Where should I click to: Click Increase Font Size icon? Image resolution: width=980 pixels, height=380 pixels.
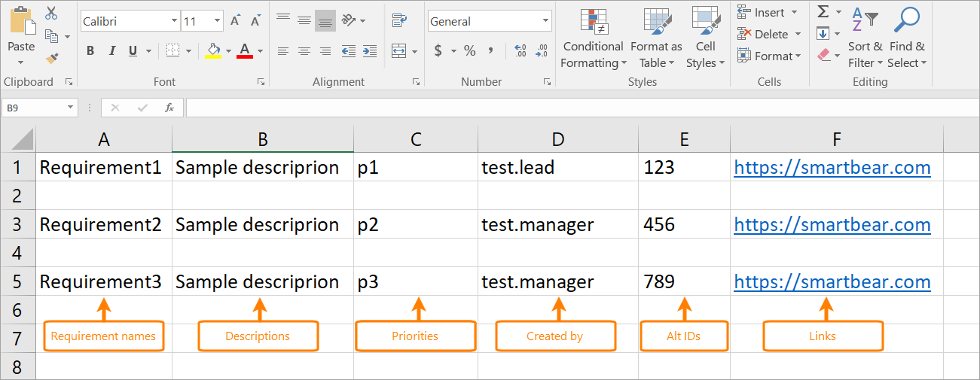[x=235, y=21]
